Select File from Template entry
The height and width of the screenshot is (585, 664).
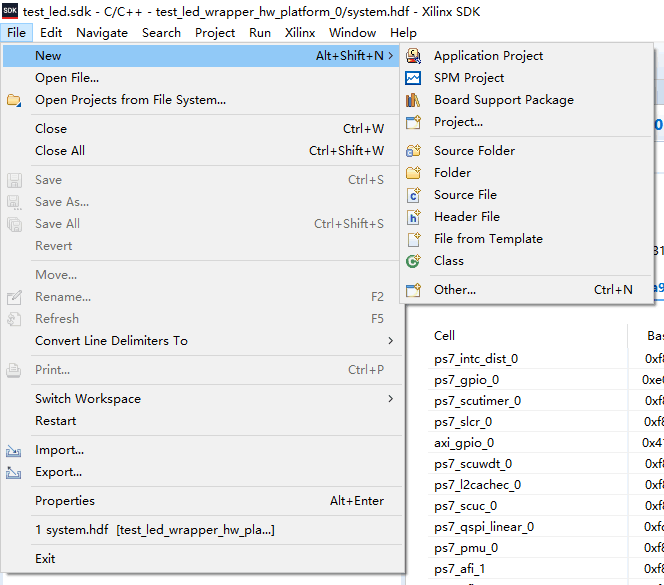point(527,239)
